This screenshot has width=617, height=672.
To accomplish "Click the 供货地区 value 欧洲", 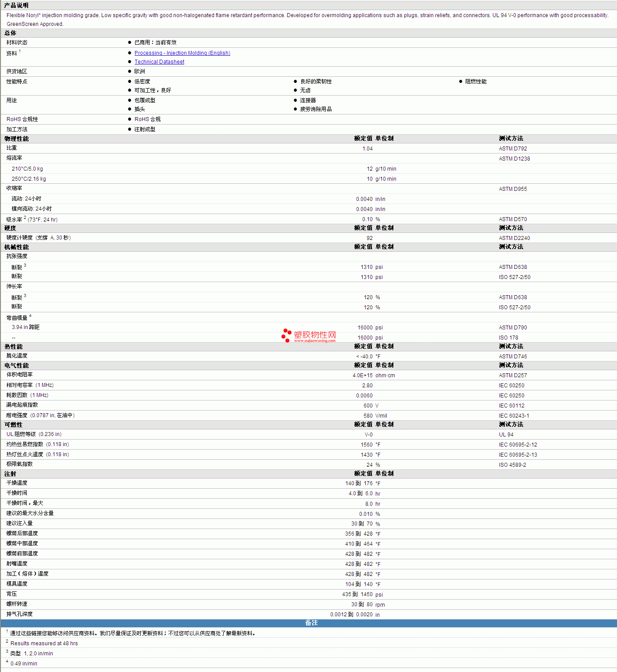I will click(139, 71).
